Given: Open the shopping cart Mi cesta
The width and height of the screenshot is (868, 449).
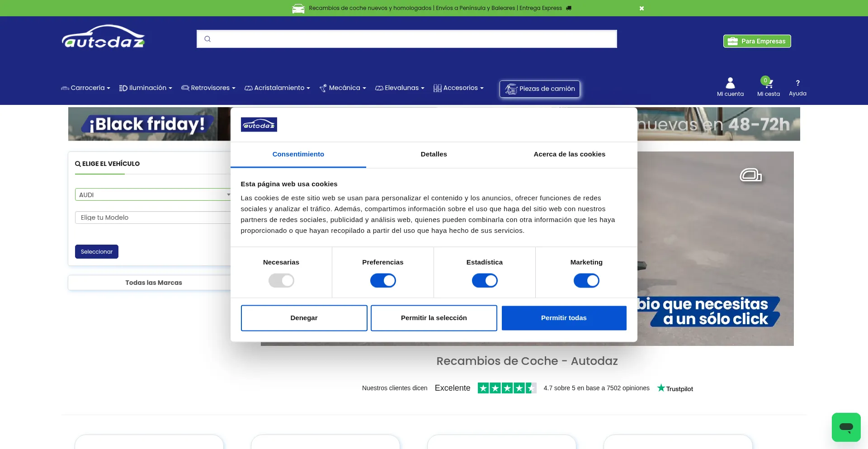Looking at the screenshot, I should click(768, 84).
